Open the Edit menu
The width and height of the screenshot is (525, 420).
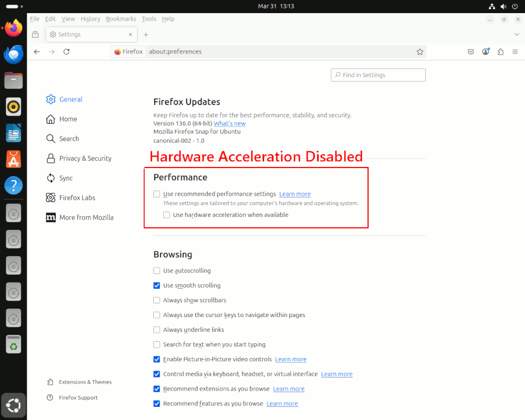click(x=50, y=19)
